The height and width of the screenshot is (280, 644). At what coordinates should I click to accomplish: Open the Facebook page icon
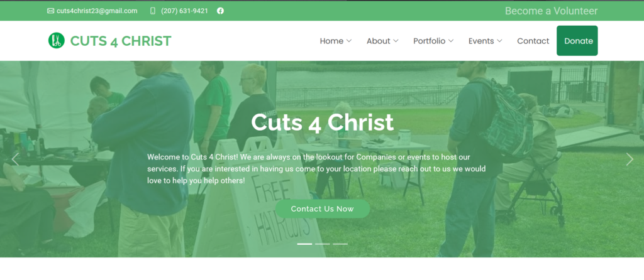click(221, 11)
